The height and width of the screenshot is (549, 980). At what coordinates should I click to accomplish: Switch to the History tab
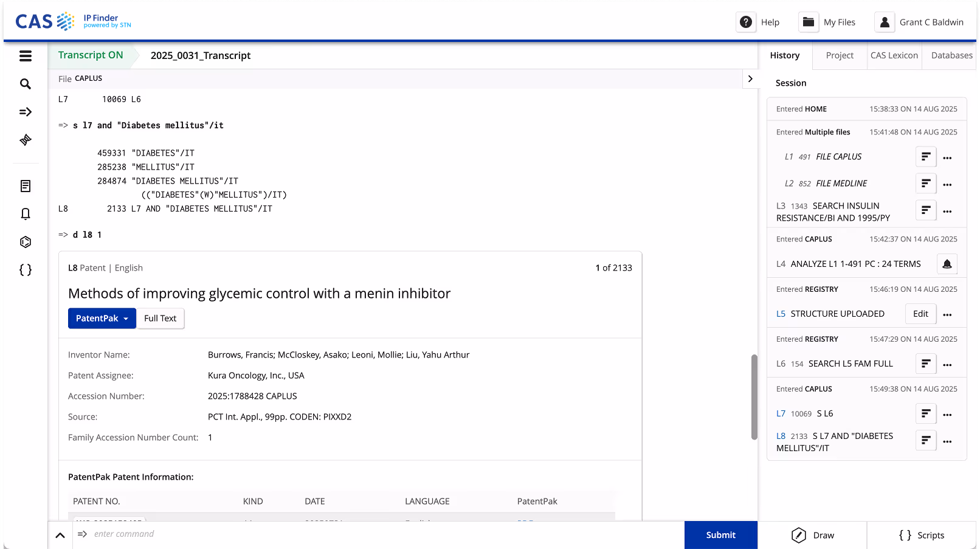[785, 55]
